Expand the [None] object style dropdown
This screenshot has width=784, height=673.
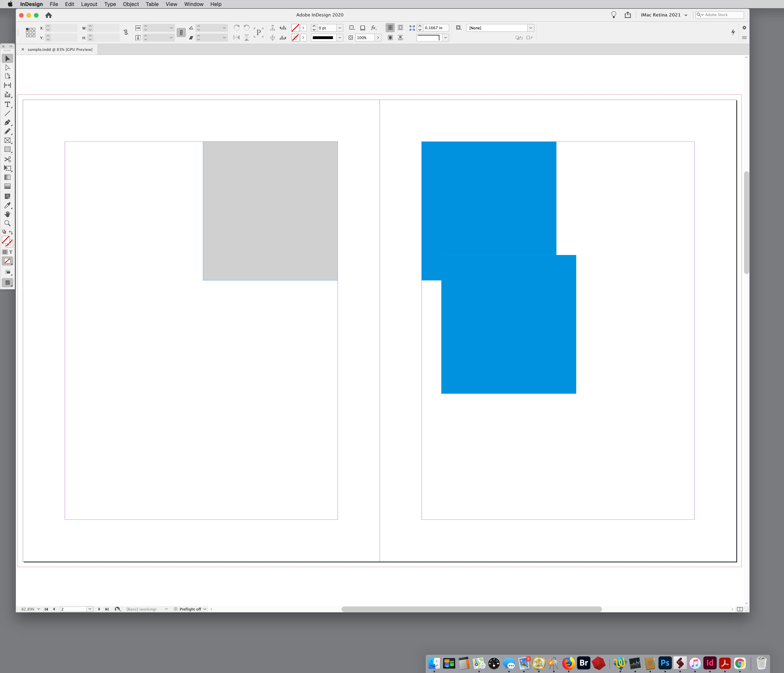click(x=530, y=28)
